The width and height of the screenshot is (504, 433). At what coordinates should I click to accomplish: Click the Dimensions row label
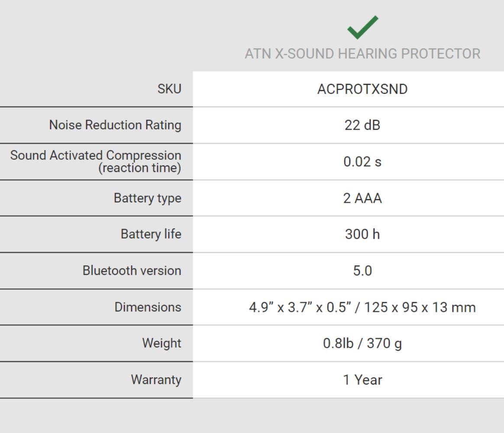[148, 307]
